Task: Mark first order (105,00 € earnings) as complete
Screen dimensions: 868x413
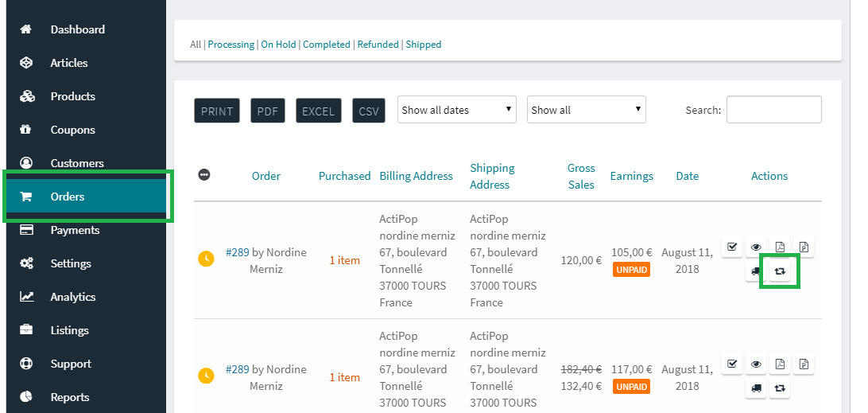Action: tap(732, 247)
